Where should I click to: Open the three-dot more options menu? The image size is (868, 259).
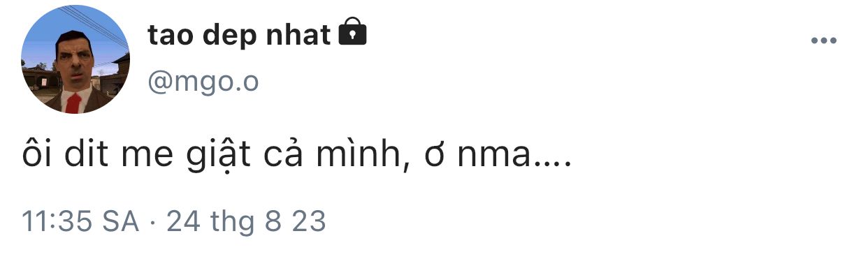(x=823, y=41)
